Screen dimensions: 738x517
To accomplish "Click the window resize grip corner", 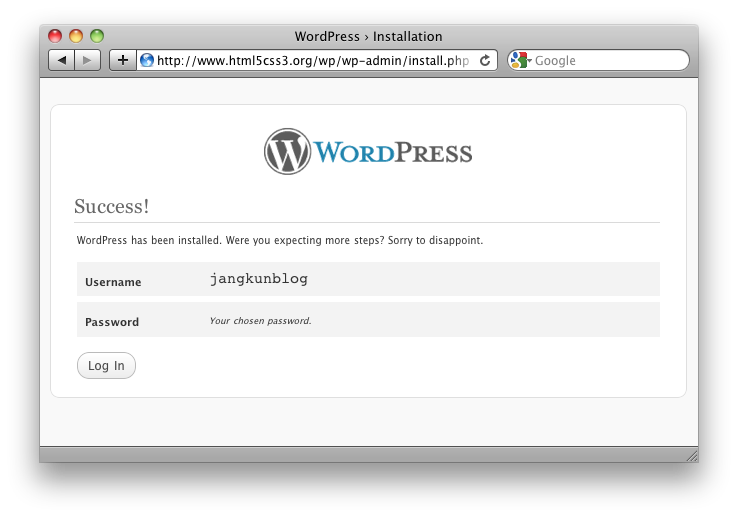I will pos(692,455).
